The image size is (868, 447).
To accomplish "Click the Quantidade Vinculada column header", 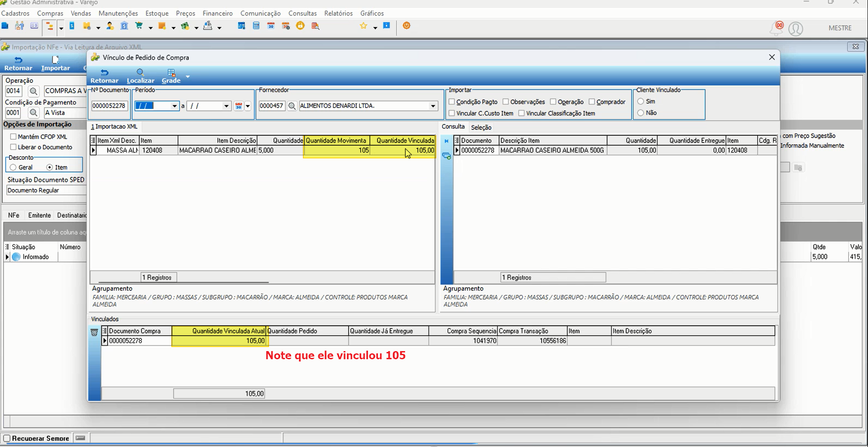I will click(x=403, y=141).
